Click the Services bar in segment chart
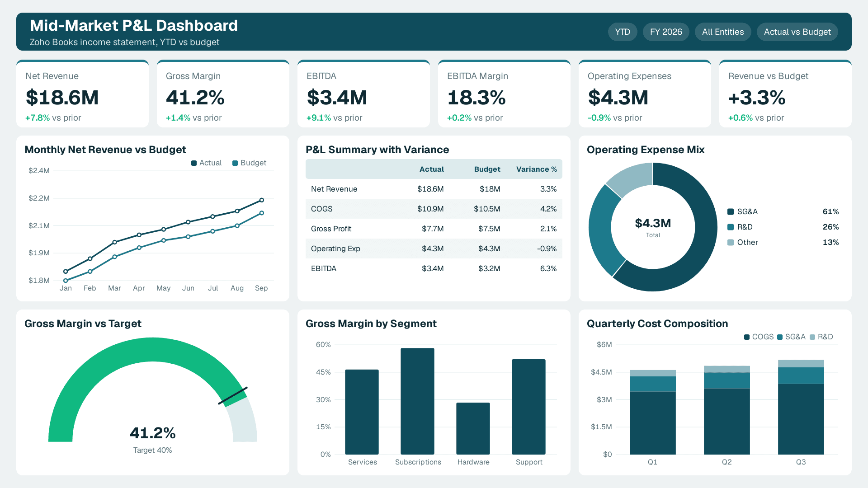Screen dimensions: 868x488 (x=362, y=412)
